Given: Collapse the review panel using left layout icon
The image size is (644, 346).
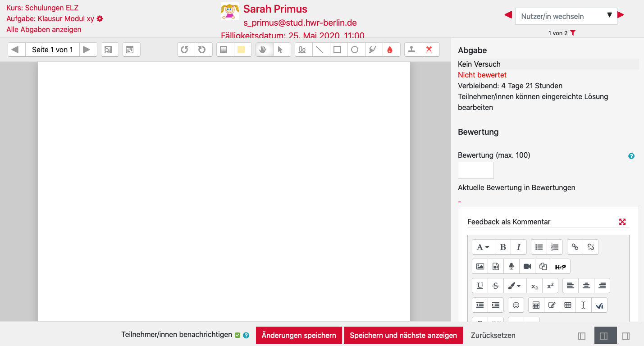Looking at the screenshot, I should tap(582, 336).
